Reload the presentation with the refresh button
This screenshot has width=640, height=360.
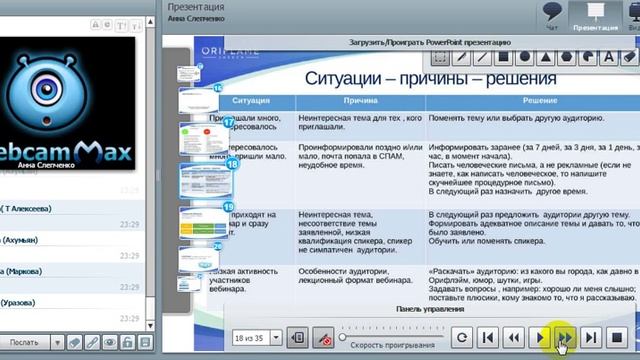tap(462, 338)
